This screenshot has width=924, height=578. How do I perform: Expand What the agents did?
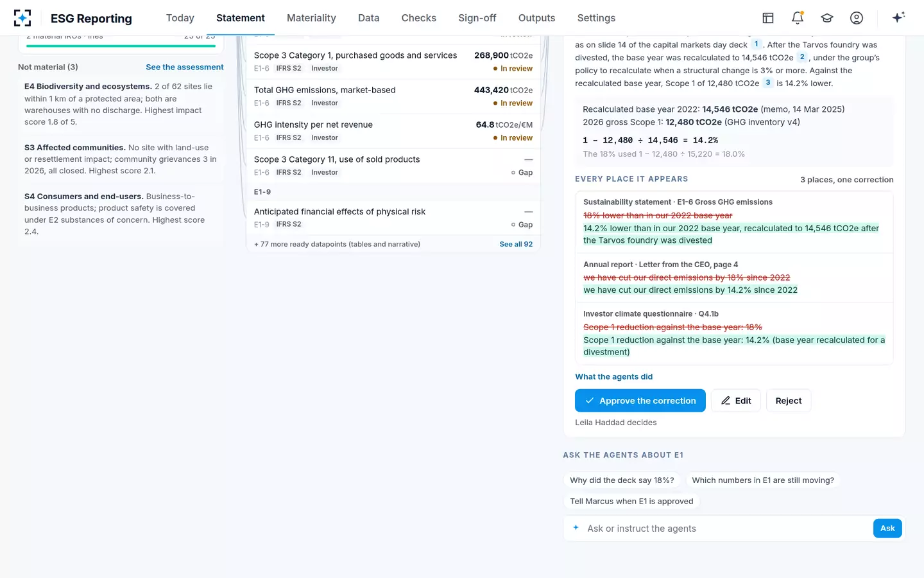point(613,377)
